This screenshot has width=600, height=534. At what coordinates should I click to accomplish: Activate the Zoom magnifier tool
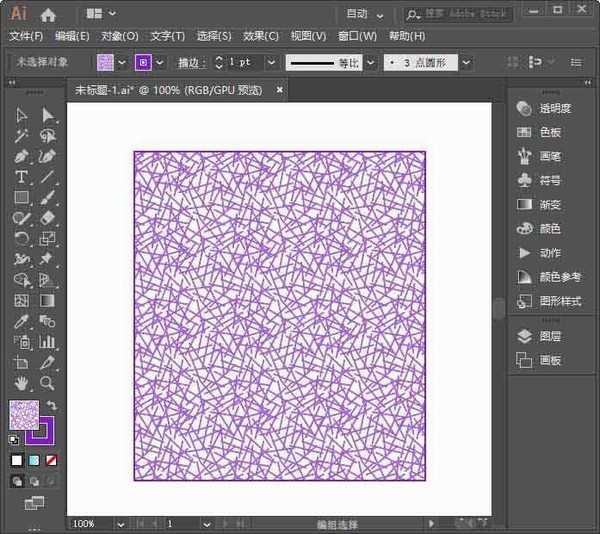click(46, 383)
